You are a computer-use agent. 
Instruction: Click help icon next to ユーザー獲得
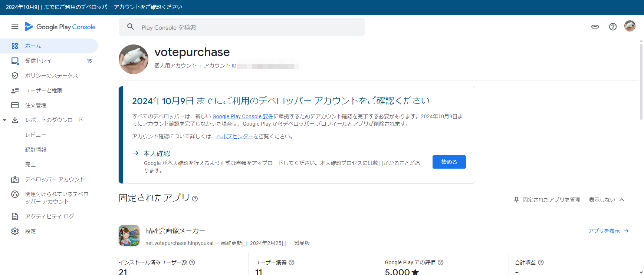[x=292, y=262]
